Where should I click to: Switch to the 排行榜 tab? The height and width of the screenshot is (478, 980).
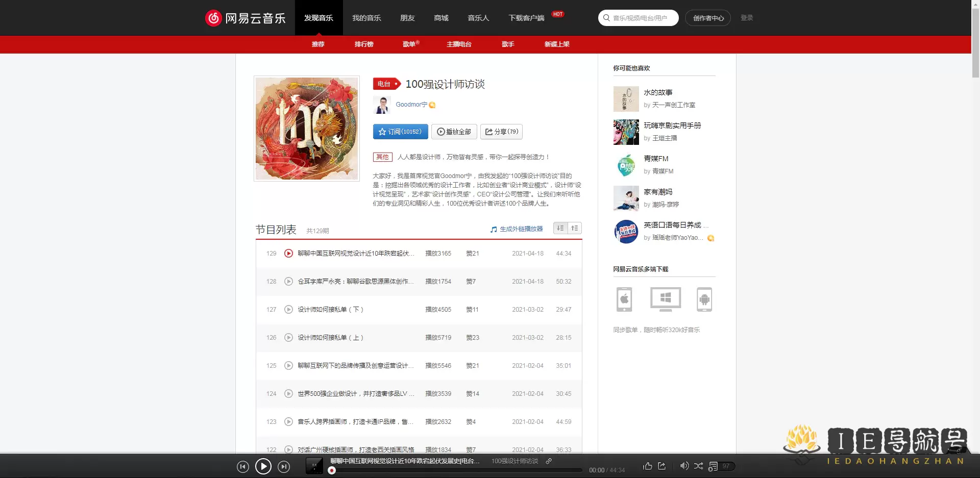(x=363, y=44)
